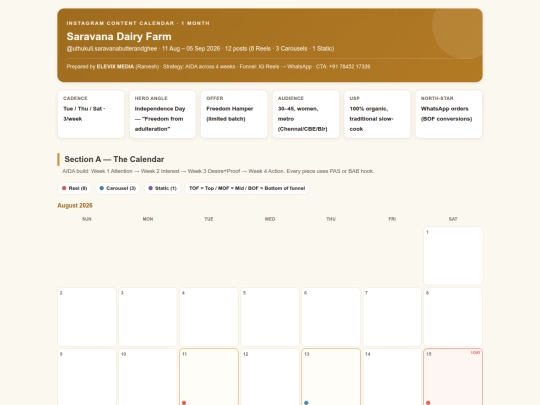This screenshot has width=540, height=405.
Task: Click the SUN column header
Action: (x=87, y=219)
